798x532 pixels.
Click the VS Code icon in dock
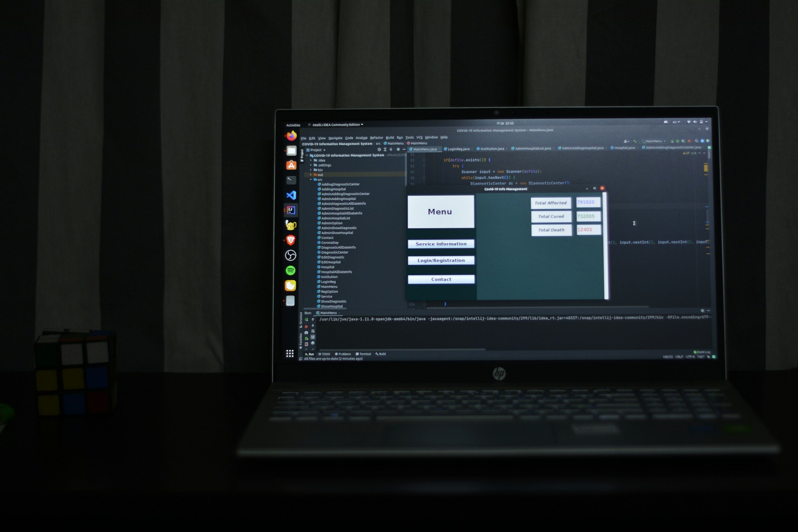click(x=291, y=195)
